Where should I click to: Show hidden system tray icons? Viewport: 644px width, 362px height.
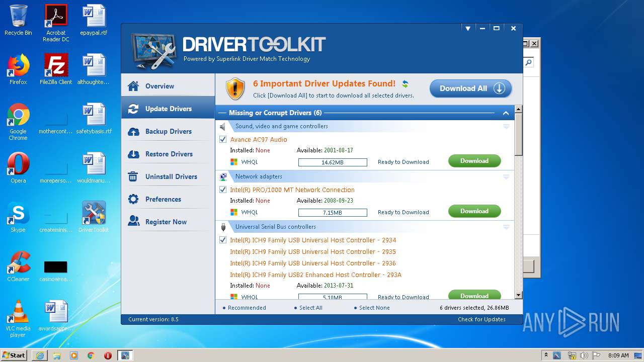coord(545,355)
